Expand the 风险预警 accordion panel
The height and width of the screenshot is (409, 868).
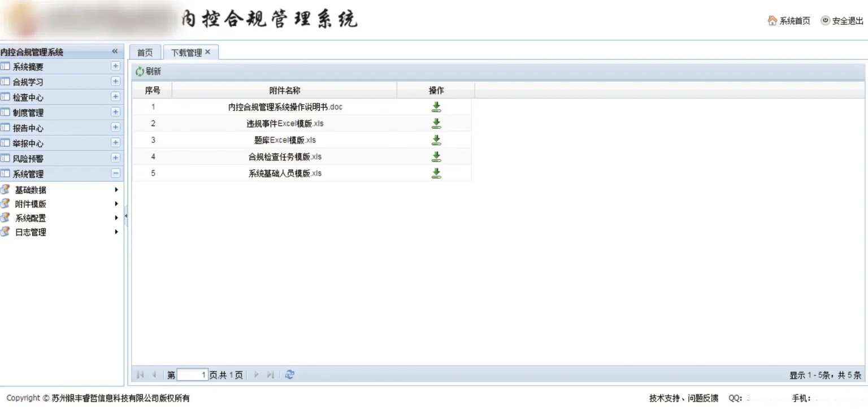point(115,158)
